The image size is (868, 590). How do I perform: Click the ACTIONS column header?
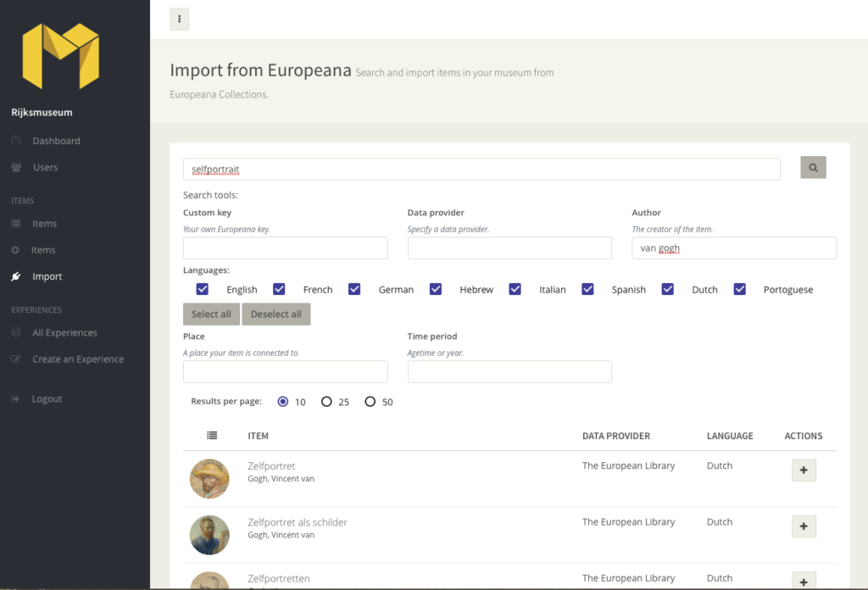click(x=804, y=436)
